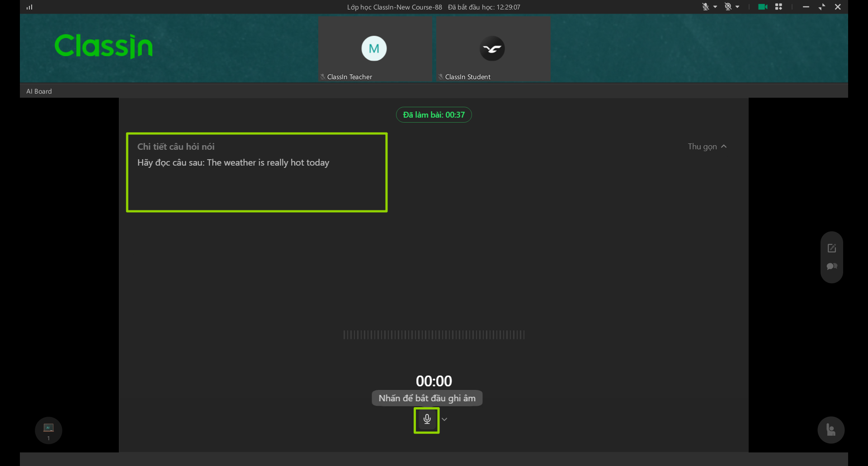This screenshot has height=466, width=868.
Task: Select the AI Board tab
Action: (39, 91)
